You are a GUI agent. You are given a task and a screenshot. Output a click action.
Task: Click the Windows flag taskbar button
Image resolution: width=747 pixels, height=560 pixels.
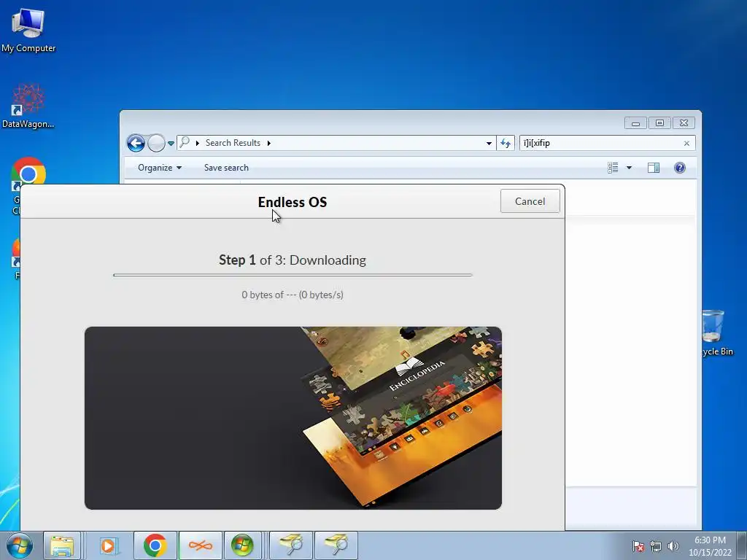coord(242,545)
